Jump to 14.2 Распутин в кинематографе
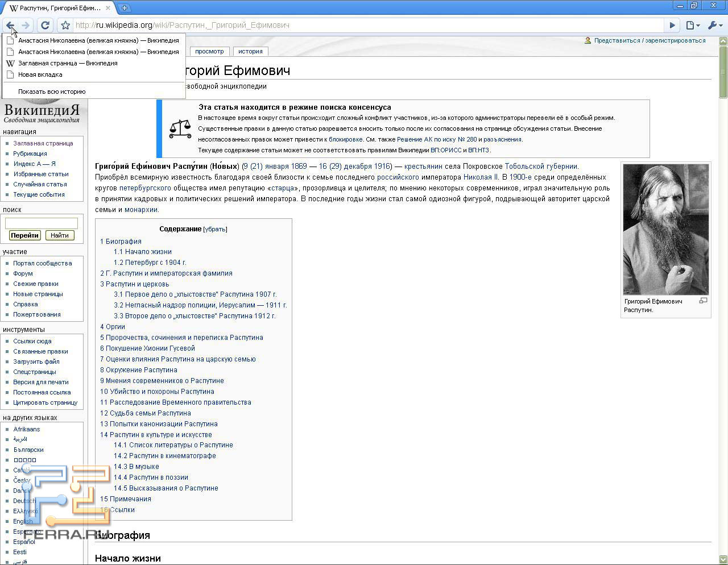Image resolution: width=728 pixels, height=565 pixels. tap(165, 456)
